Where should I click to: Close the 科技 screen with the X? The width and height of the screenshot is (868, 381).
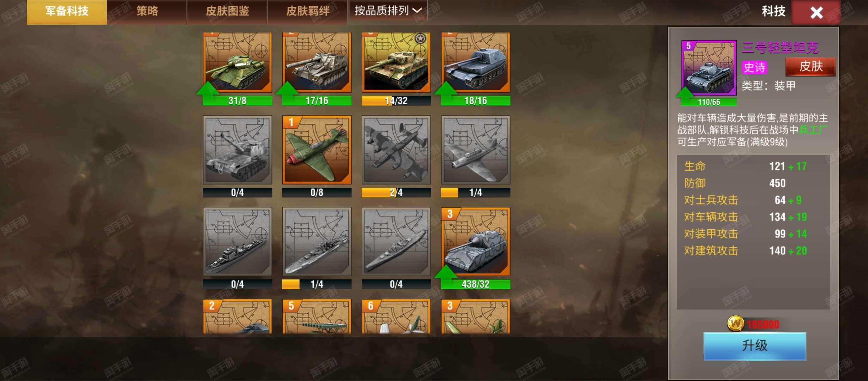[816, 12]
